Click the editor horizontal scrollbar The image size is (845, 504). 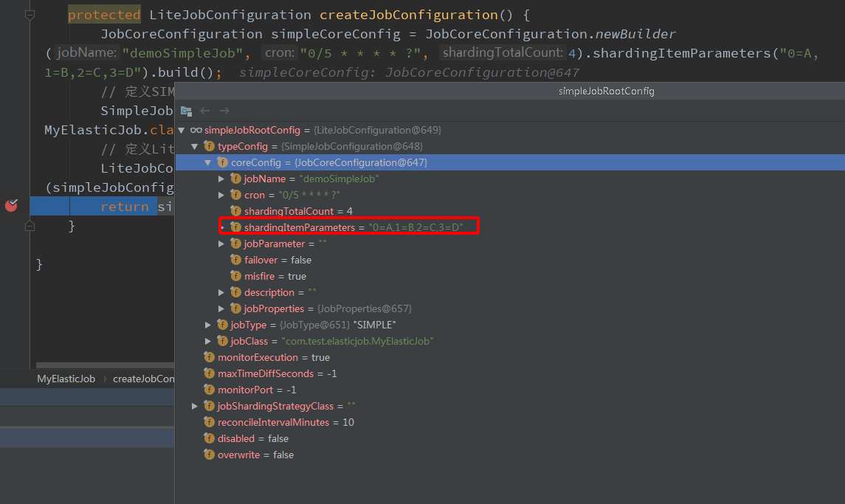tap(105, 365)
